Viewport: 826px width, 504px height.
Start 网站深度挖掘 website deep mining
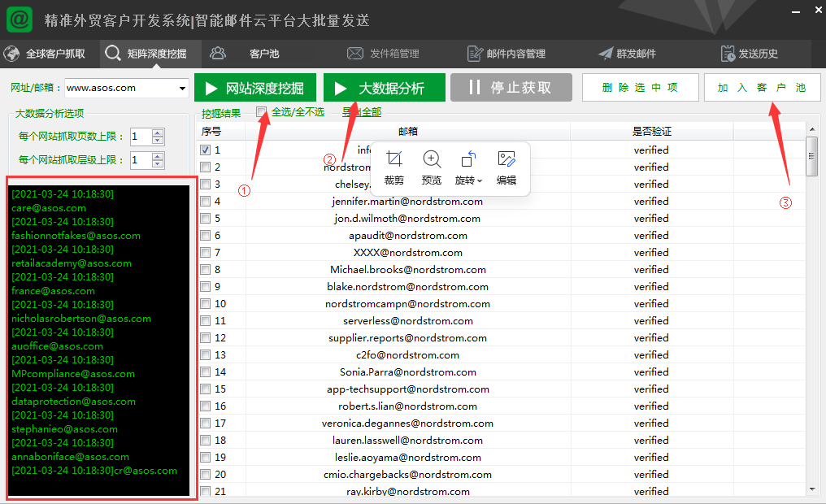[255, 88]
